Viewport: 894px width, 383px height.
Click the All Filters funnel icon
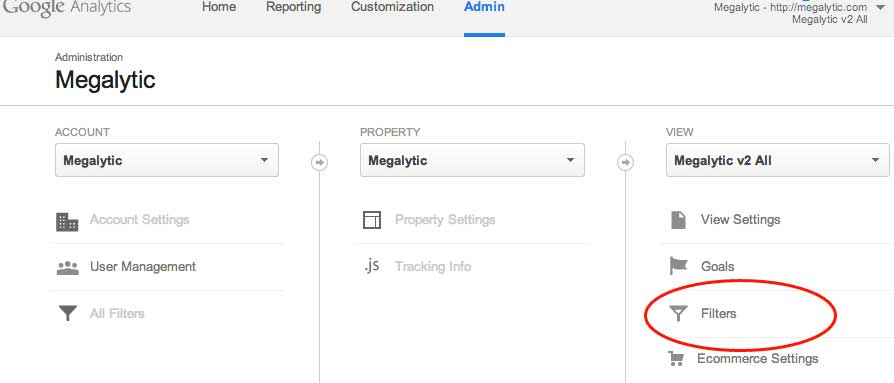pos(68,313)
